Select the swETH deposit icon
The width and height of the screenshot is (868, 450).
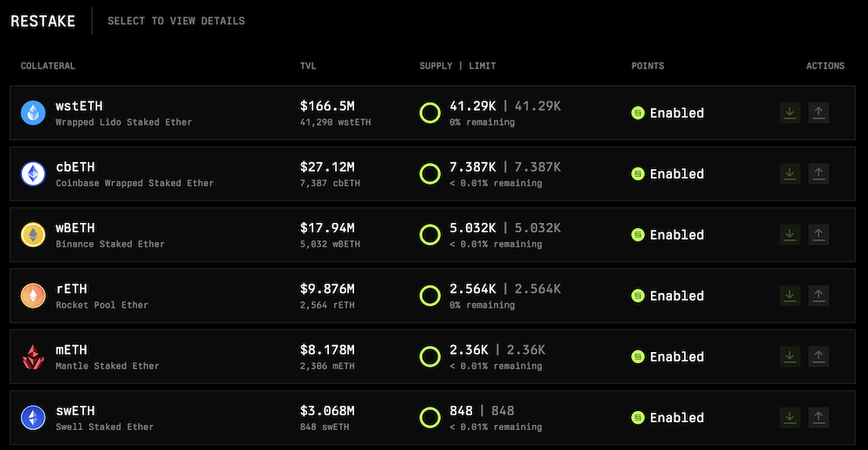pyautogui.click(x=789, y=417)
